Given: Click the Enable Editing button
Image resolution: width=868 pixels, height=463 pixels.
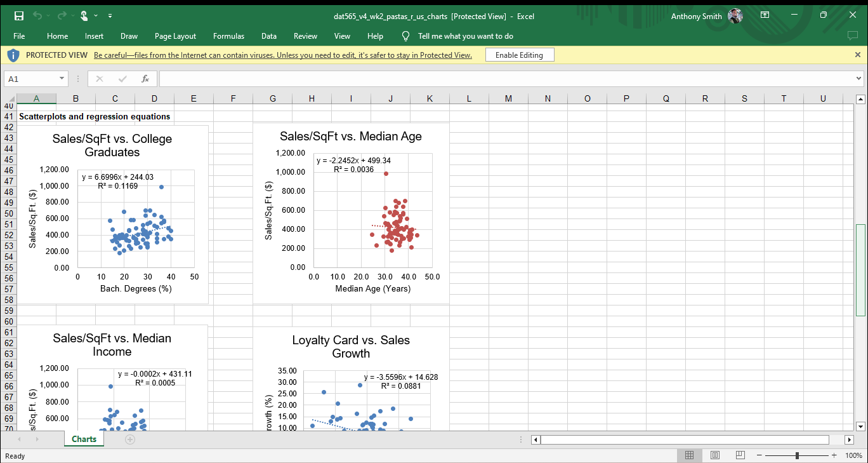Looking at the screenshot, I should click(520, 55).
